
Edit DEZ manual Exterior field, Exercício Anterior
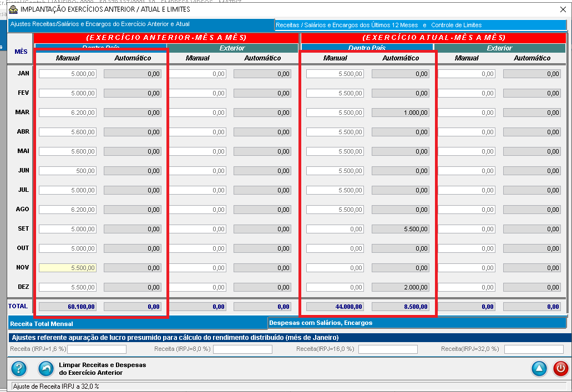(198, 287)
